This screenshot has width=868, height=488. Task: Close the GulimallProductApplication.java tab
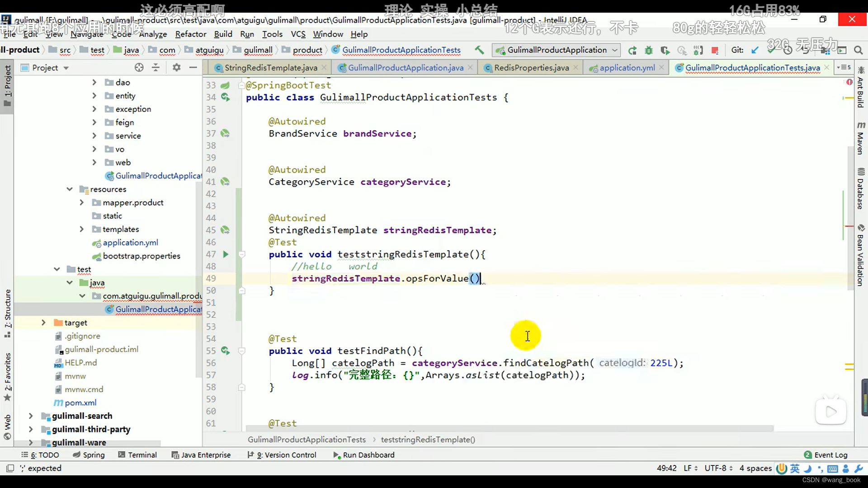pos(470,67)
